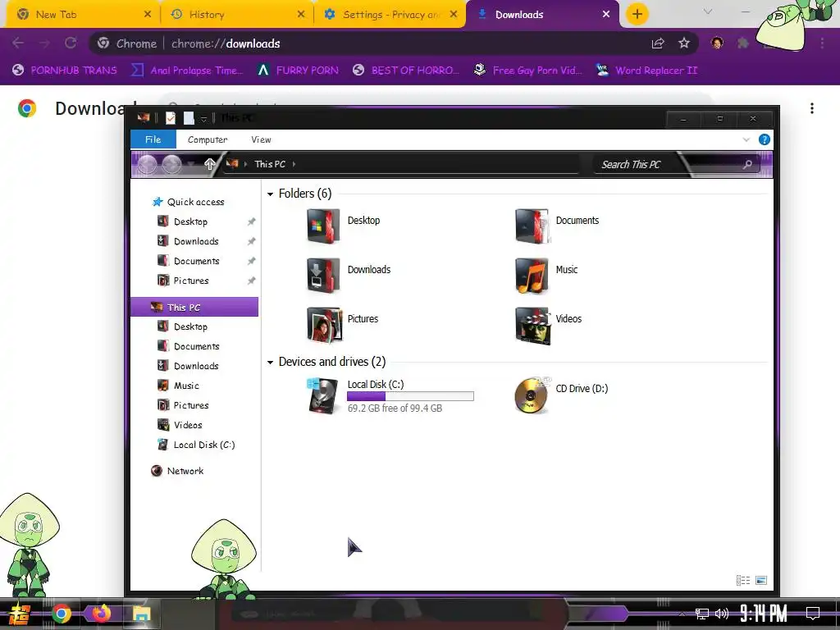The image size is (840, 630).
Task: Open the Documents folder icon in Folders
Action: [x=532, y=226]
